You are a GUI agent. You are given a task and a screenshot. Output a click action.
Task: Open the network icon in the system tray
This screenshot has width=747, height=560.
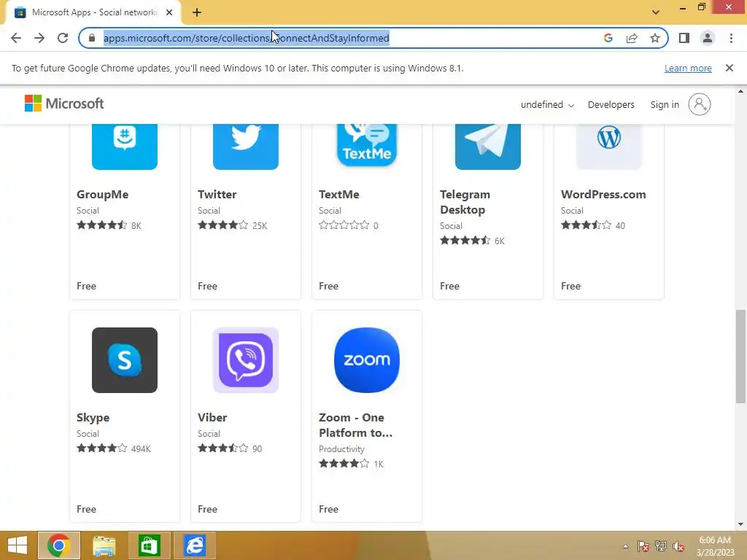(x=660, y=546)
